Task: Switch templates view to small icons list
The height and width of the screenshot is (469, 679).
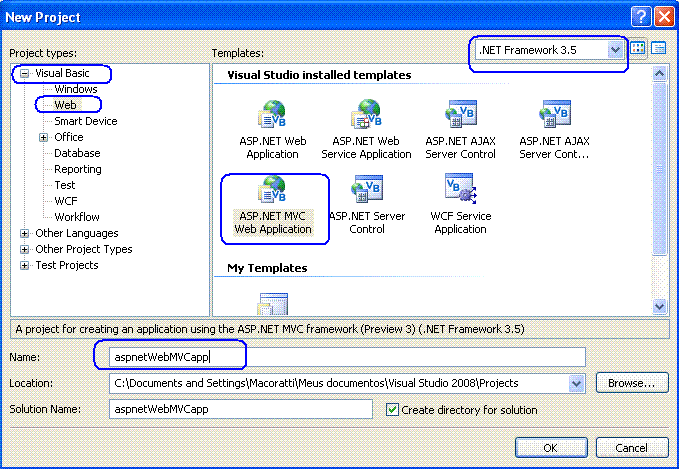Action: click(659, 48)
